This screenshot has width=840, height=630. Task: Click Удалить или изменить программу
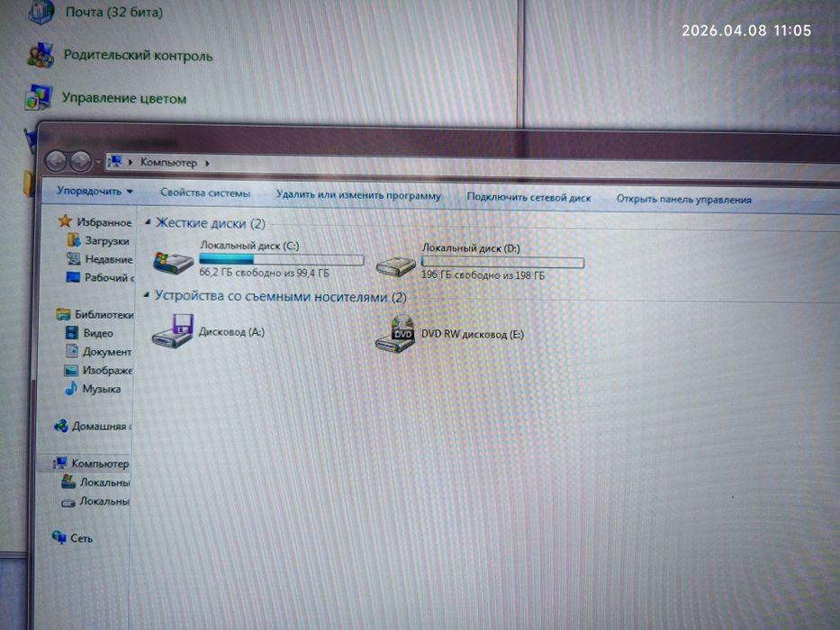358,195
